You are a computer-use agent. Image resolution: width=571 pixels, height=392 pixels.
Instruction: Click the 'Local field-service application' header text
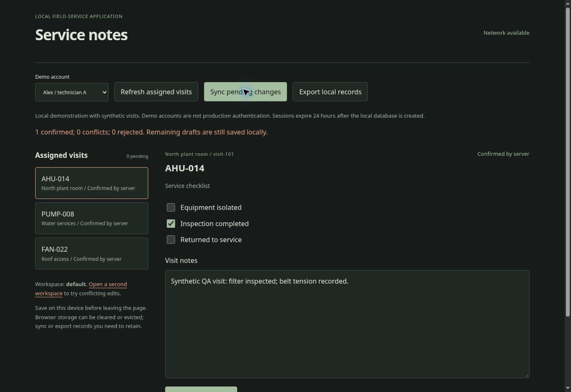point(79,16)
